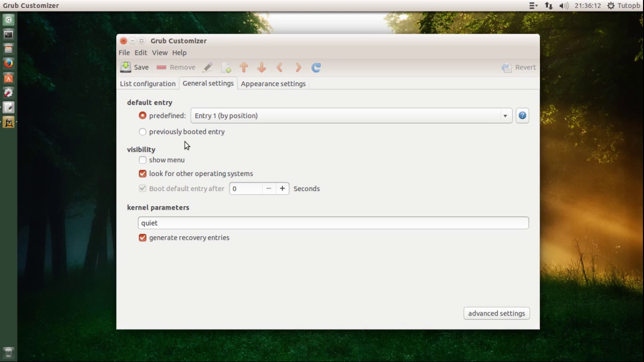This screenshot has width=644, height=362.
Task: Close the Grub Customizer window
Action: [x=123, y=41]
